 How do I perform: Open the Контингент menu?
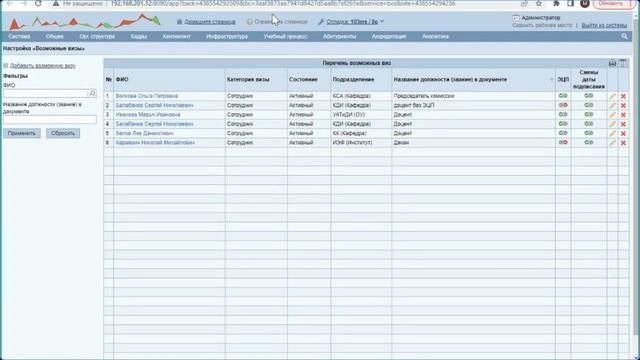[176, 36]
